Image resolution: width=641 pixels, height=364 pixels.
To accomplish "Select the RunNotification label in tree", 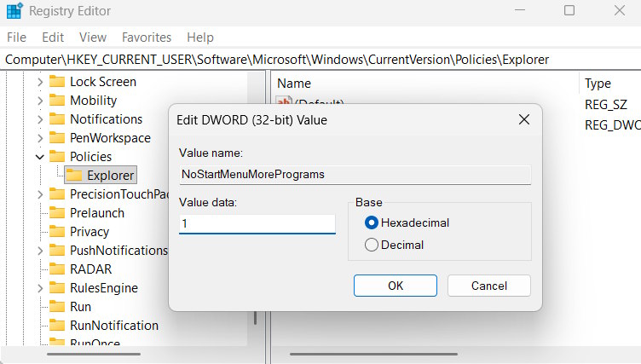I will tap(114, 326).
